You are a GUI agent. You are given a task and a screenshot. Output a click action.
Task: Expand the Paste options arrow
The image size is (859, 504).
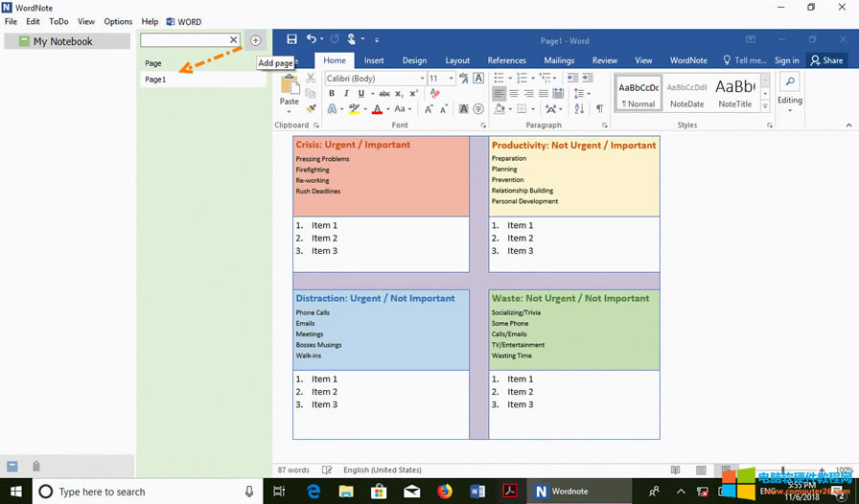[x=289, y=110]
